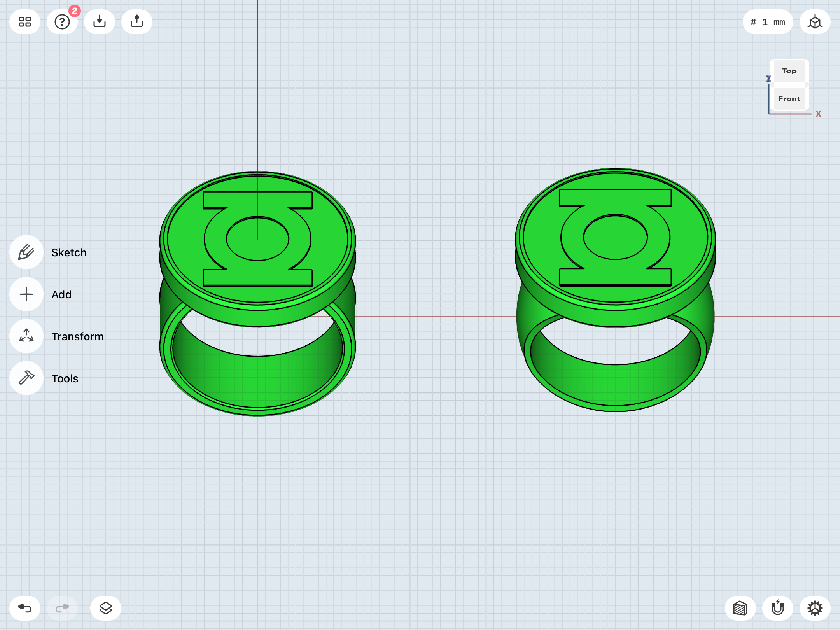The image size is (840, 630).
Task: Select the Top face of view cube
Action: tap(789, 71)
